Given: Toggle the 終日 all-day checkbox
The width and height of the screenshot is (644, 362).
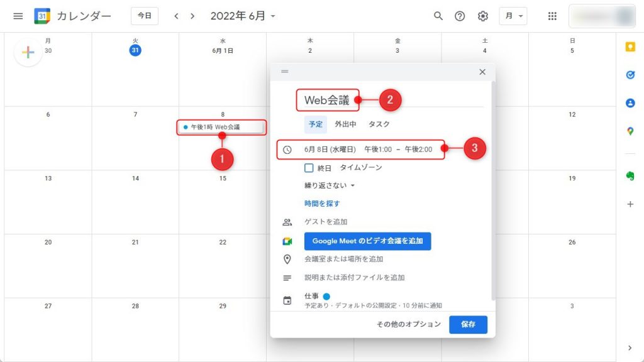Looking at the screenshot, I should pyautogui.click(x=309, y=168).
